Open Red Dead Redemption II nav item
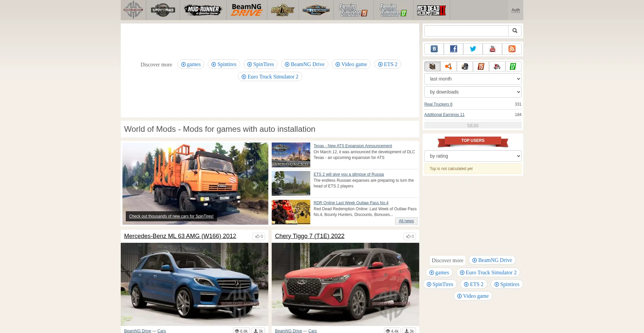This screenshot has width=644, height=333. (431, 10)
